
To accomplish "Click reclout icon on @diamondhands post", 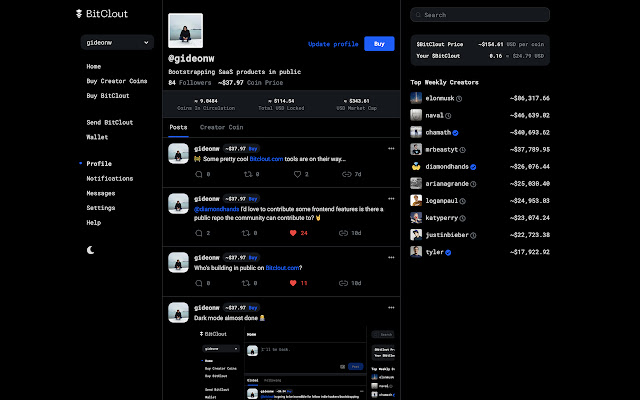I will point(246,233).
